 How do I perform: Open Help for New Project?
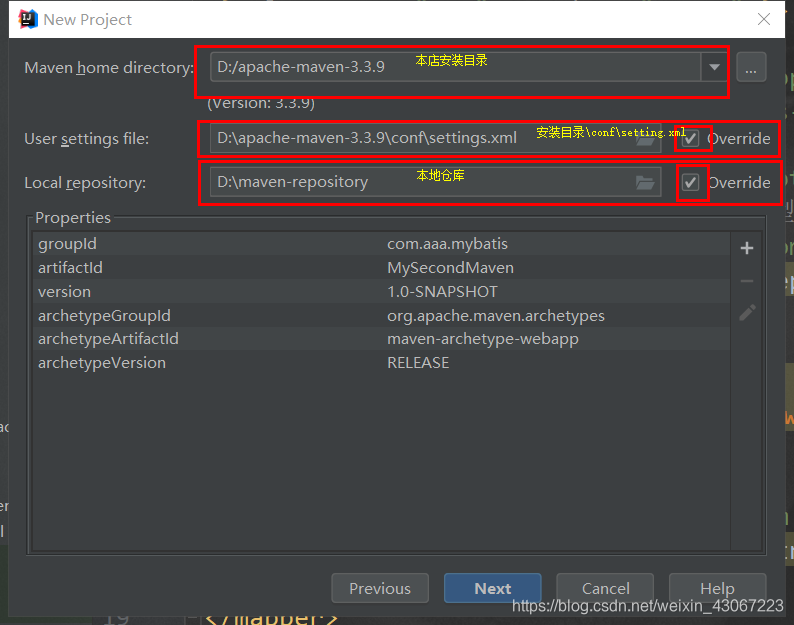coord(717,588)
